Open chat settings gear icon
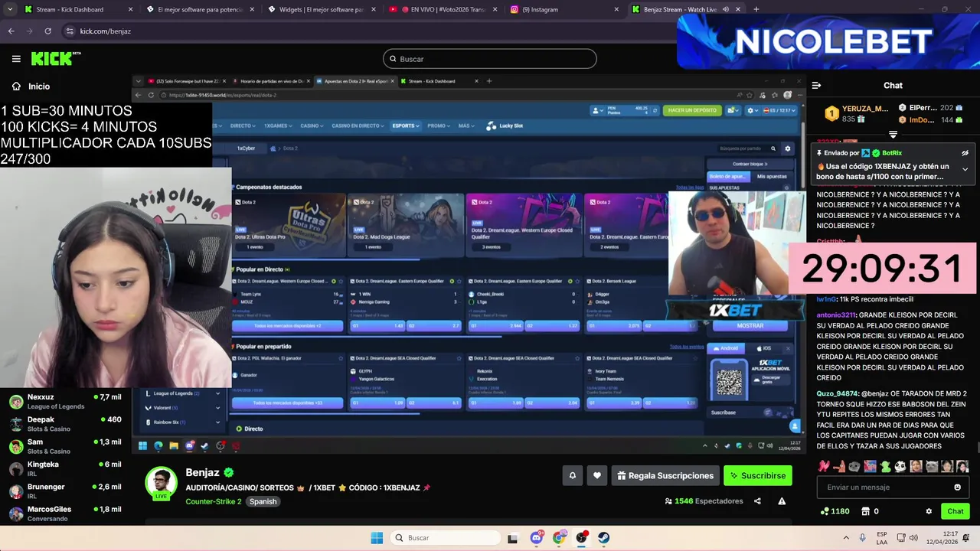980x551 pixels. pyautogui.click(x=929, y=511)
